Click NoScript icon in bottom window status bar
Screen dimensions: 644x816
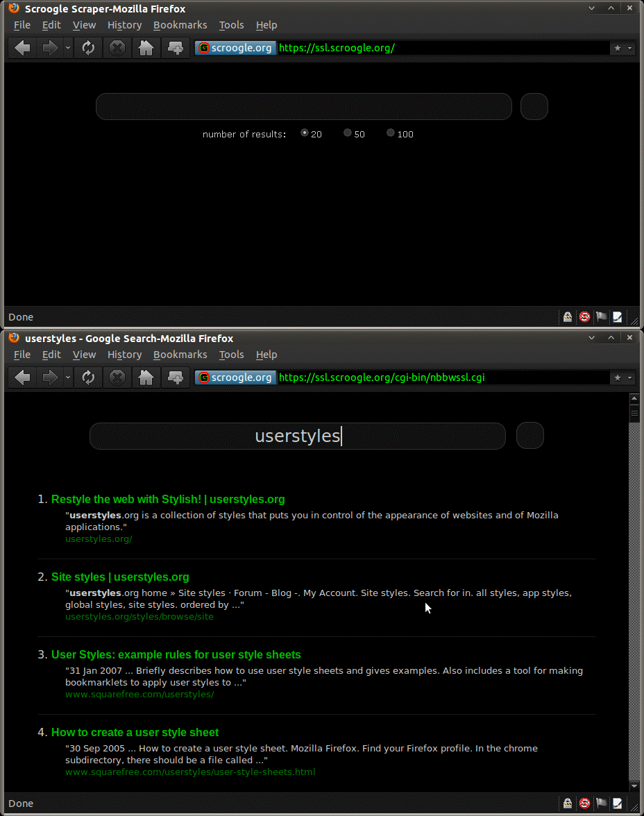point(584,804)
